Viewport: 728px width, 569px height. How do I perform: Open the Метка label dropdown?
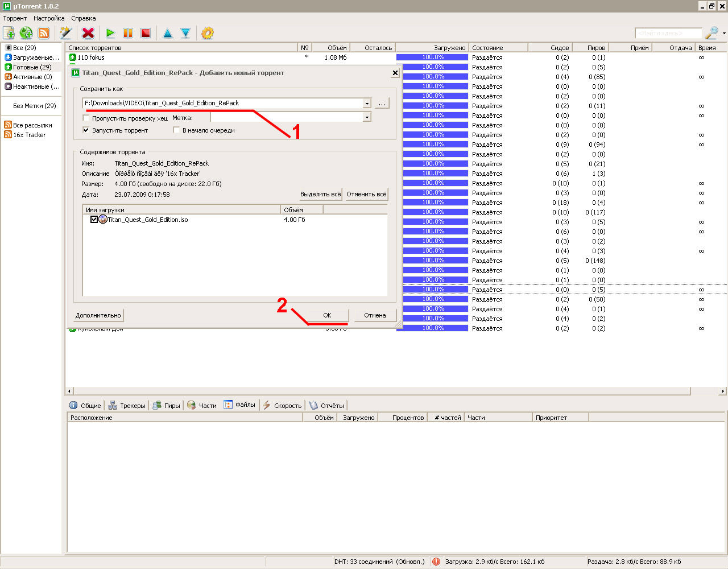tap(367, 117)
